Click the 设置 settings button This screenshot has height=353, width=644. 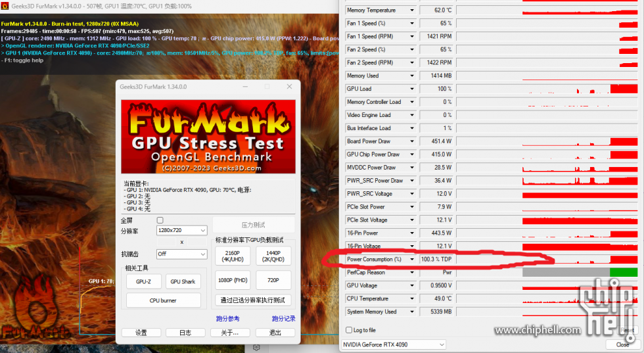coord(141,333)
